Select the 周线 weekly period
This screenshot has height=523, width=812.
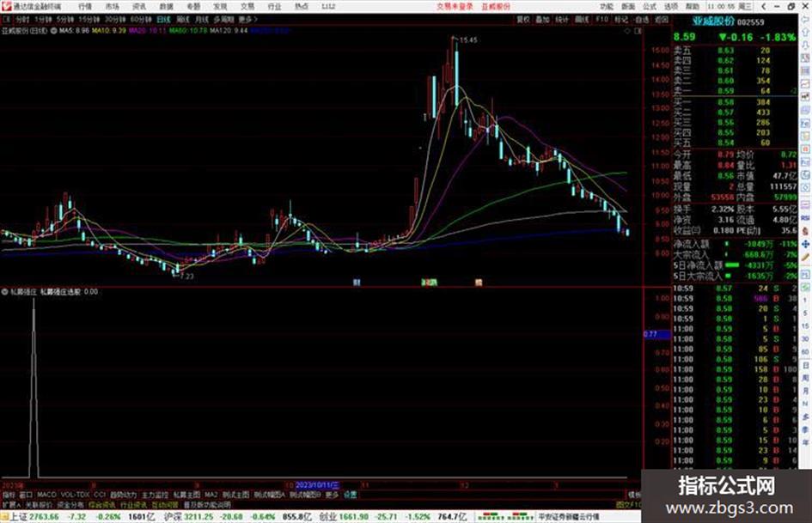(x=183, y=19)
